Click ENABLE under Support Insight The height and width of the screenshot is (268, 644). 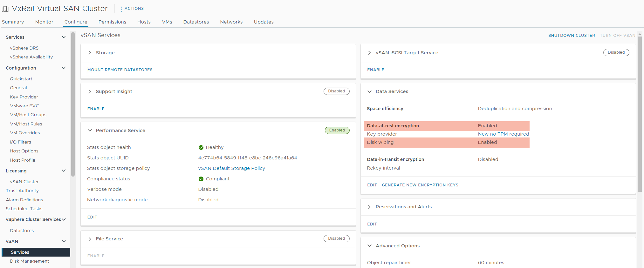pyautogui.click(x=96, y=109)
